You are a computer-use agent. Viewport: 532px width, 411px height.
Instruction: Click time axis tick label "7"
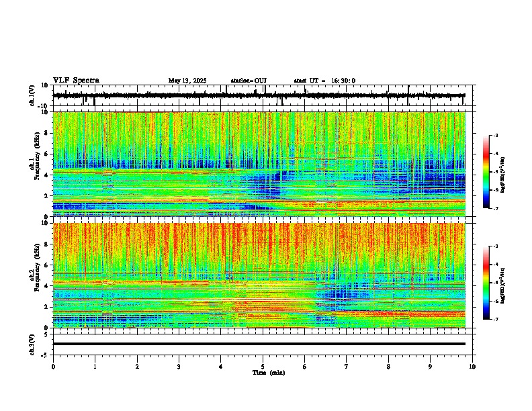pos(347,367)
